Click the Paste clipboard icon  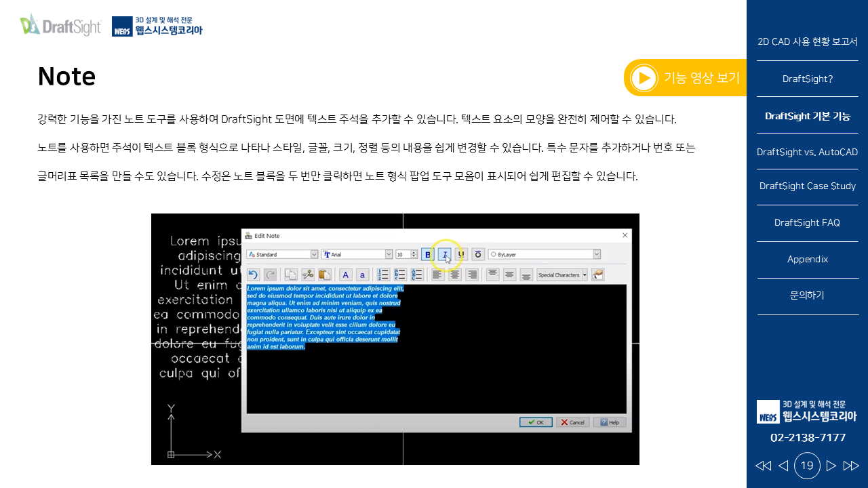click(x=325, y=274)
